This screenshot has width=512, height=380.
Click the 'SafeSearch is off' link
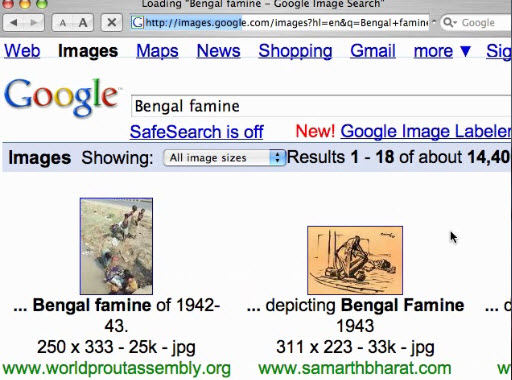coord(197,132)
